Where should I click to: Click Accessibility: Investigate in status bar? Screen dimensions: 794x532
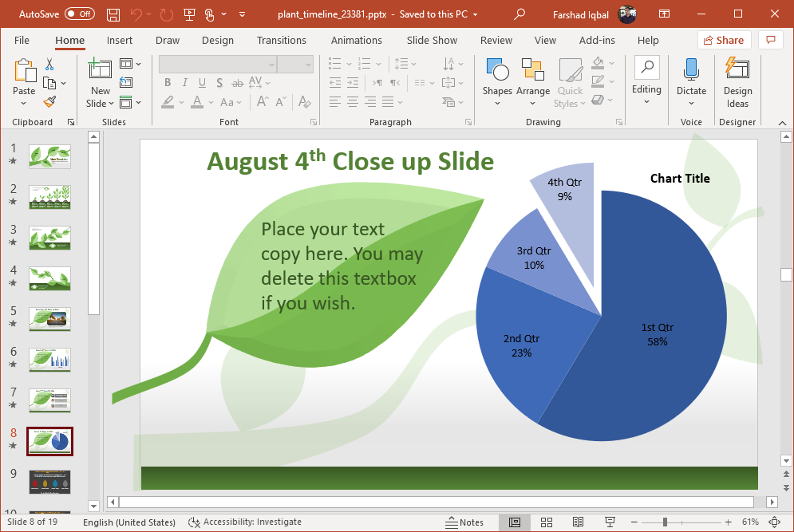pos(245,522)
